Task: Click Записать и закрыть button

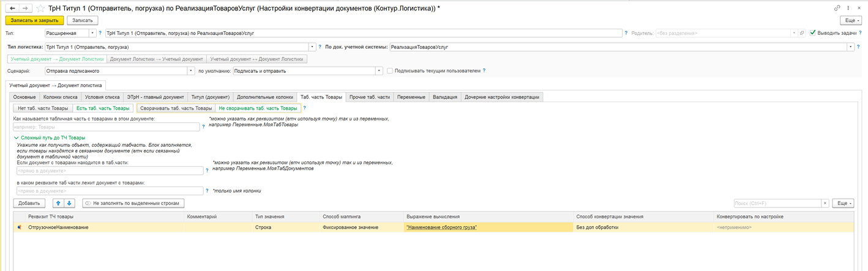Action: pos(34,20)
